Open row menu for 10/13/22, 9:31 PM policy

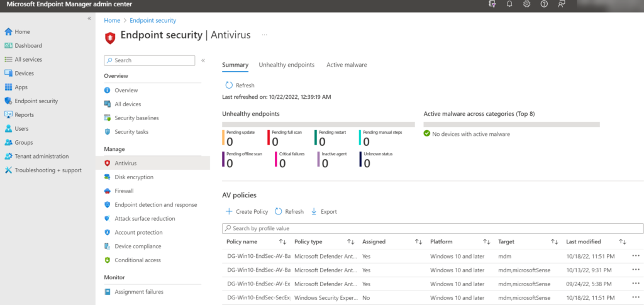click(x=636, y=270)
